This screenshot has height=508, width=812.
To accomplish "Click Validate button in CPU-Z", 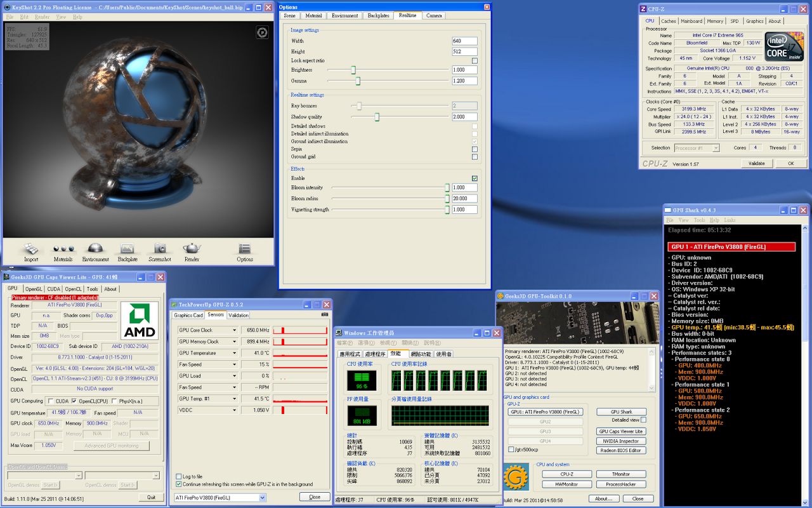I will pos(757,163).
